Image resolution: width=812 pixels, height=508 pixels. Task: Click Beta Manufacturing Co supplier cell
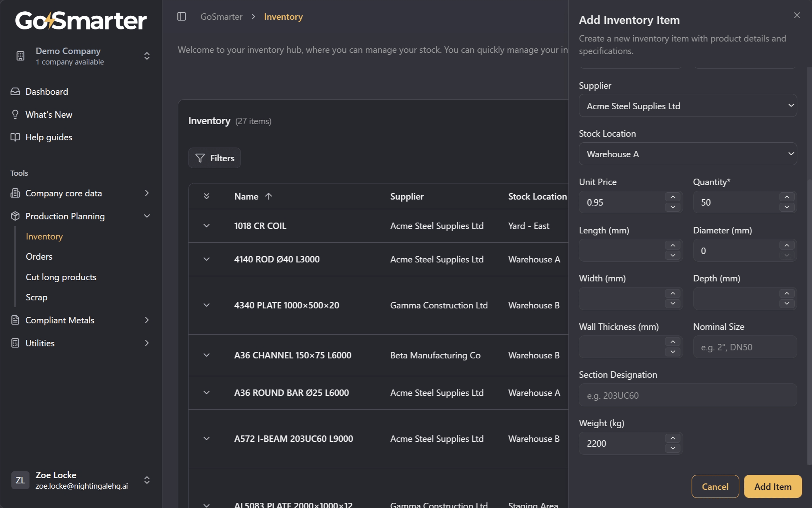pos(435,355)
